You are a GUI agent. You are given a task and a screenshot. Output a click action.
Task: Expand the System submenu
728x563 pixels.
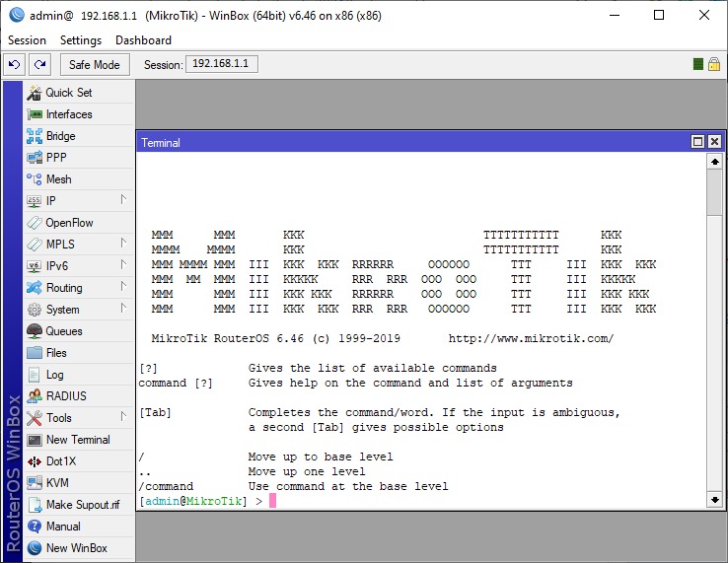pos(69,310)
